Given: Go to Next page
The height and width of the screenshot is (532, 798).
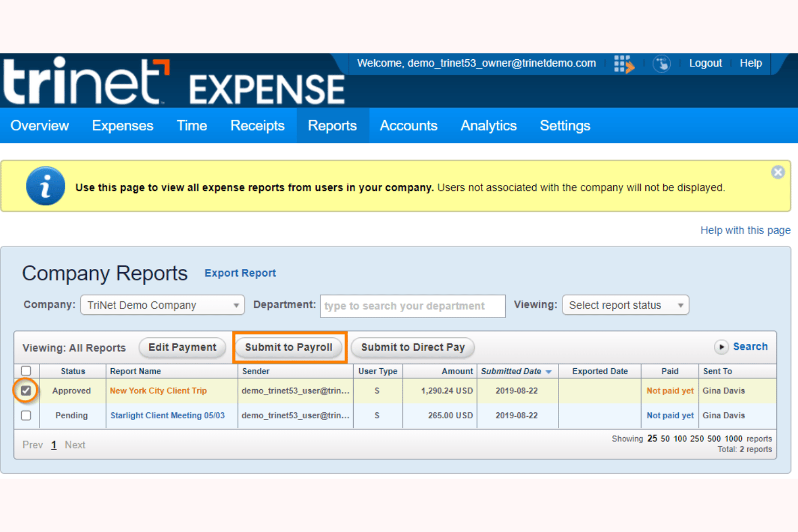Looking at the screenshot, I should click(x=75, y=445).
